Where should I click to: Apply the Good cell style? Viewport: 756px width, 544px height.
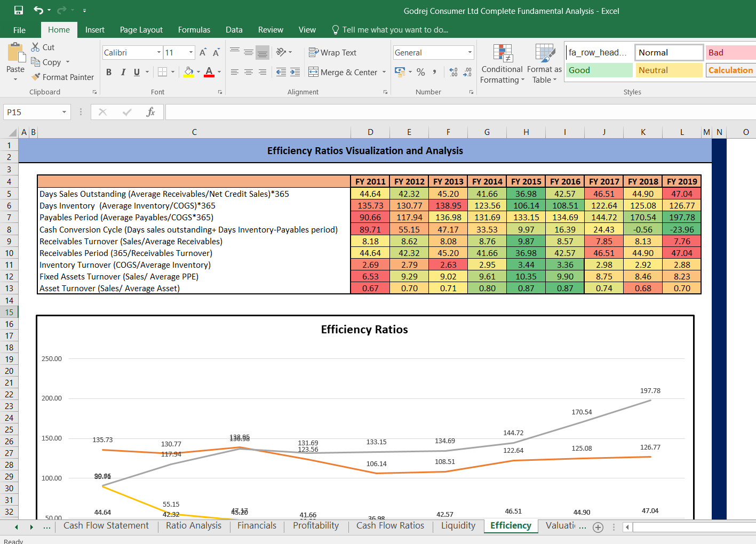(599, 70)
